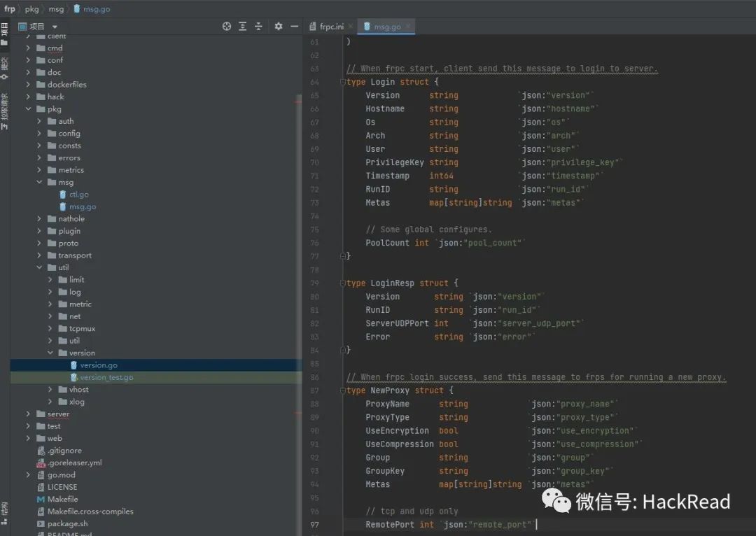The image size is (756, 536).
Task: Click the locate opened file target icon
Action: point(227,26)
